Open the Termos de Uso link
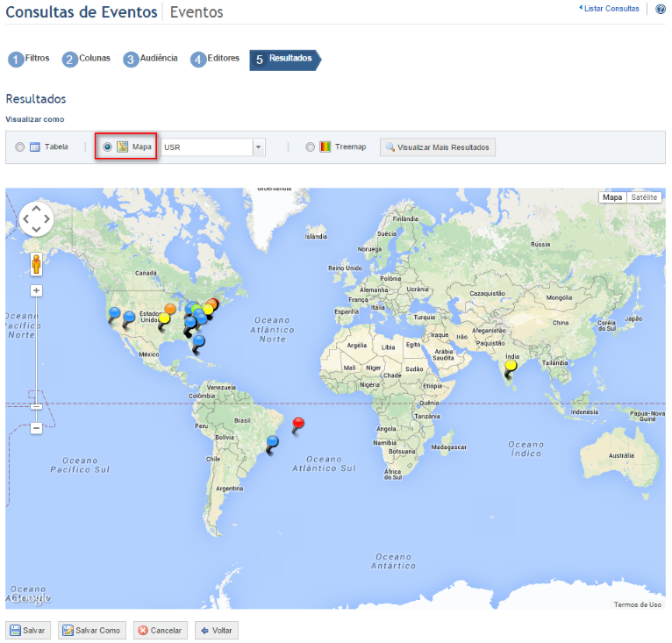 [x=637, y=604]
